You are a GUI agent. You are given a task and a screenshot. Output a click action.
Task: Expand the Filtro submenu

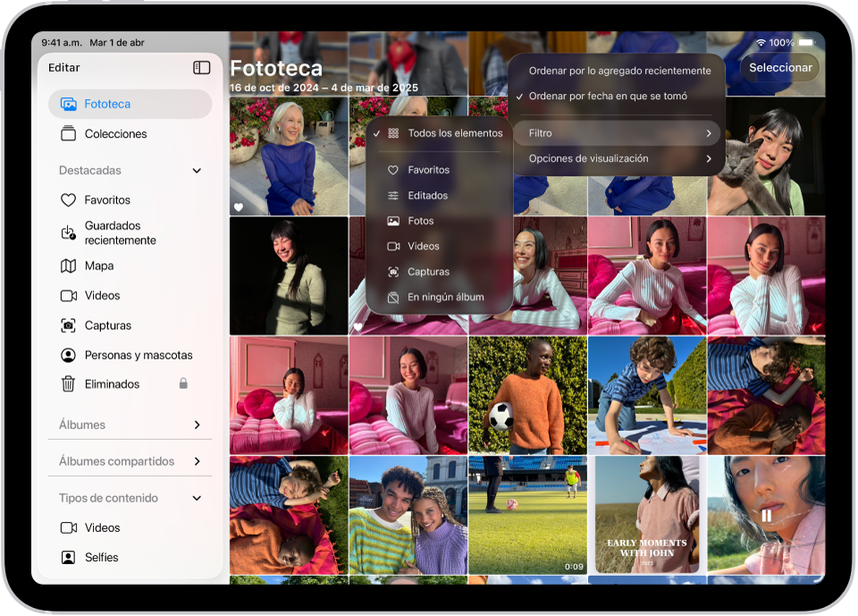617,132
